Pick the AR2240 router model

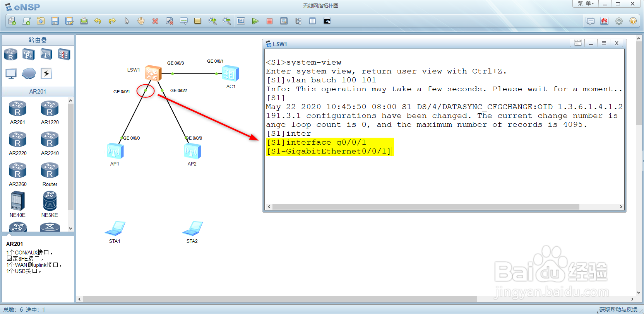[50, 143]
